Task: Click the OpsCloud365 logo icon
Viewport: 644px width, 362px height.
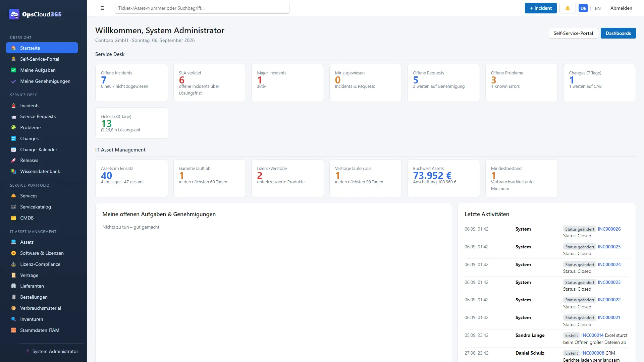Action: pyautogui.click(x=14, y=14)
